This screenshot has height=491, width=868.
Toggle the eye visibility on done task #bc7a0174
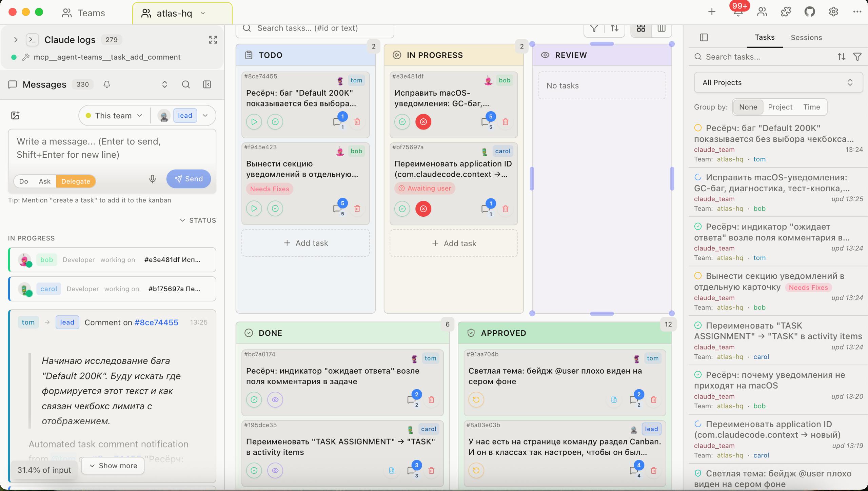click(x=275, y=400)
